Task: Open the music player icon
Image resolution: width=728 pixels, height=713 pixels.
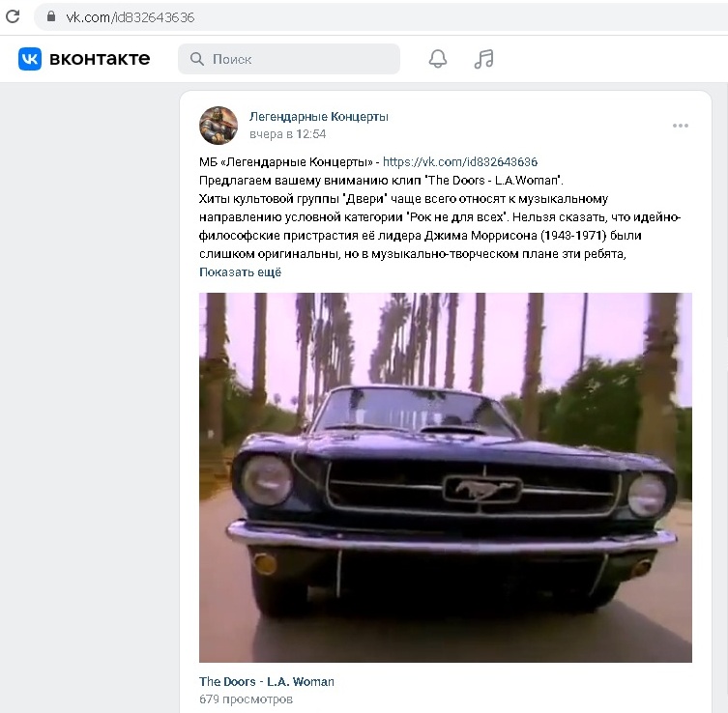Action: [x=483, y=59]
